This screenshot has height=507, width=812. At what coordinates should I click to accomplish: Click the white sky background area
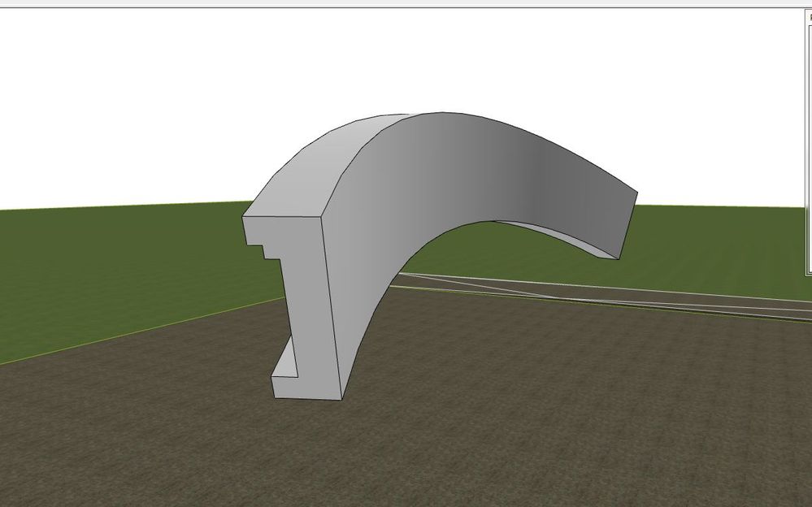pyautogui.click(x=122, y=81)
